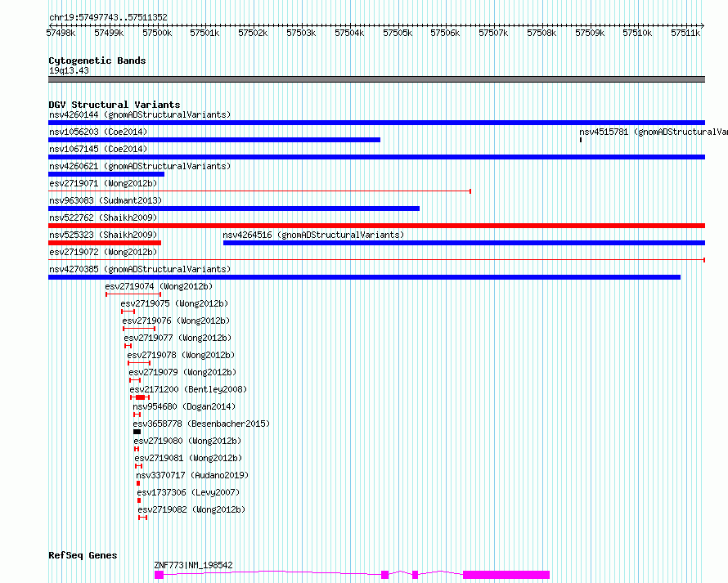Click the nsv4260144 gnomAD variant label

click(x=140, y=114)
